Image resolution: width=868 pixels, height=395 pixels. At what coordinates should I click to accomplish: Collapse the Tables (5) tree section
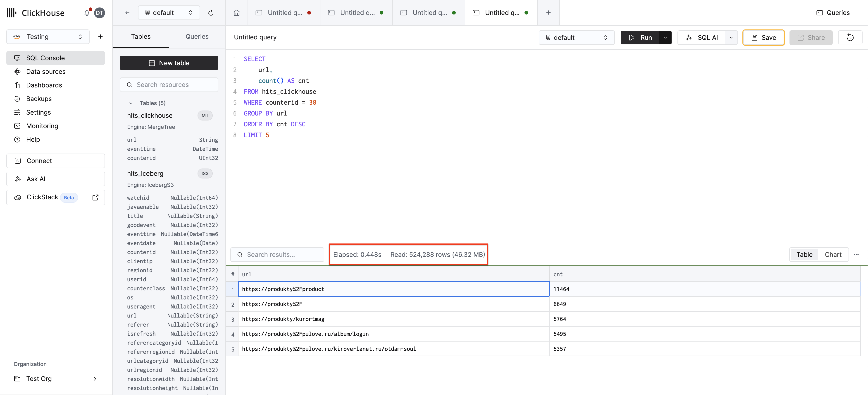(x=131, y=103)
